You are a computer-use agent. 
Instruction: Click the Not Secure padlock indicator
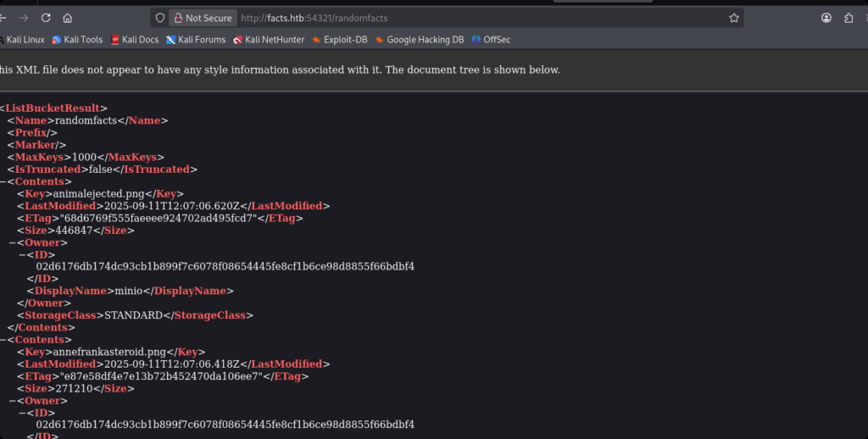pyautogui.click(x=202, y=18)
